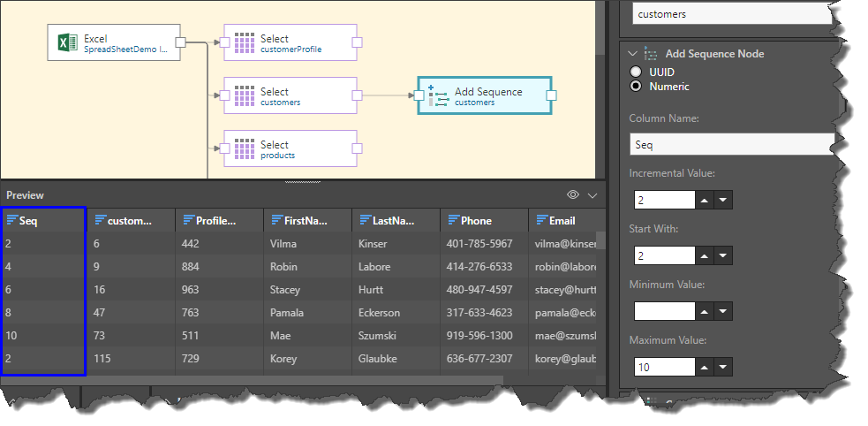Viewport: 868px width, 426px height.
Task: Collapse the Preview panel with chevron
Action: [x=593, y=194]
